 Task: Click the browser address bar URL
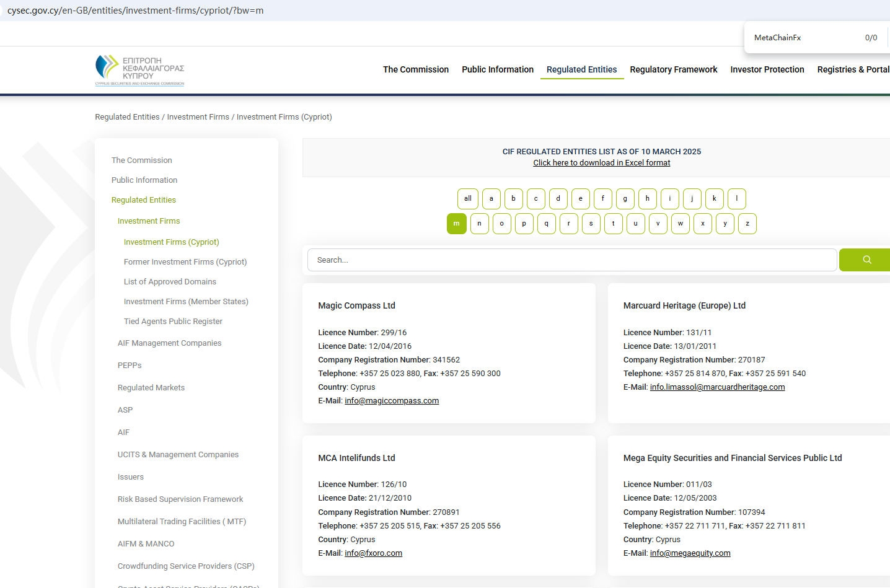(x=135, y=11)
